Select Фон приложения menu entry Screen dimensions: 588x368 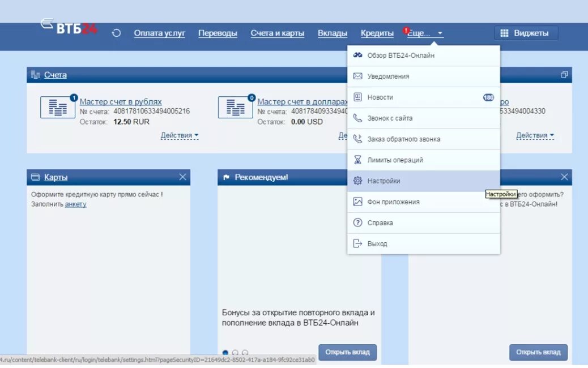(424, 202)
